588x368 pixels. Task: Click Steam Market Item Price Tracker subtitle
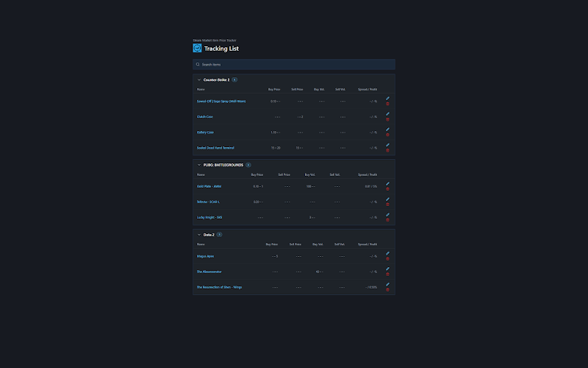(215, 40)
